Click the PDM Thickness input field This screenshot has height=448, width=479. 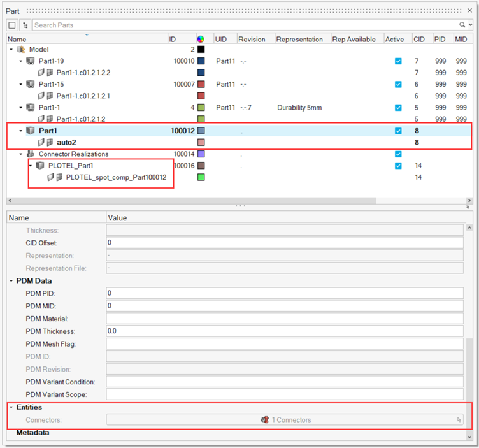285,331
